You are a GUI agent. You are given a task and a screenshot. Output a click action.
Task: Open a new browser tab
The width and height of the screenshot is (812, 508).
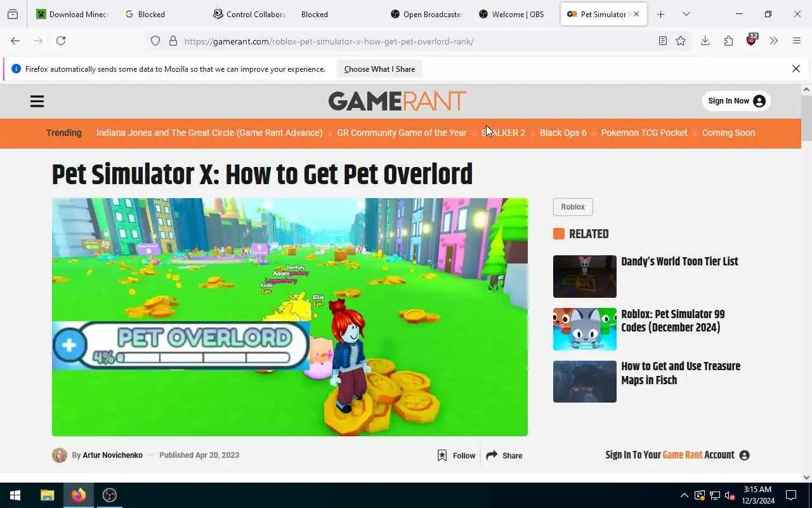[x=660, y=14]
